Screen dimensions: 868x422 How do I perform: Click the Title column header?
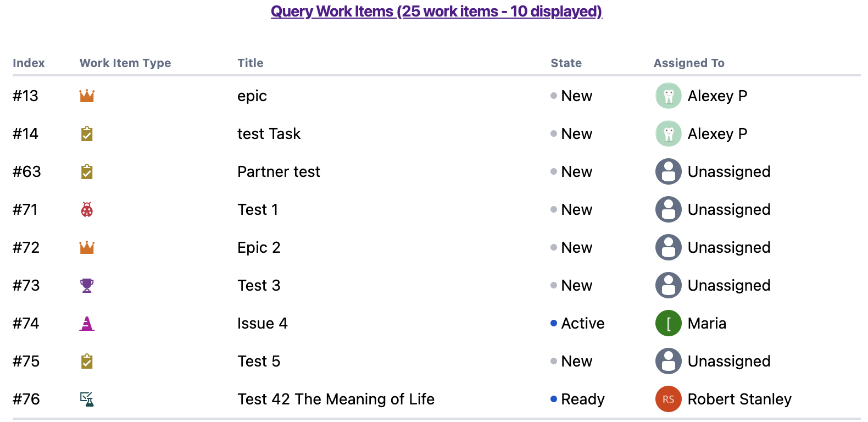(251, 63)
